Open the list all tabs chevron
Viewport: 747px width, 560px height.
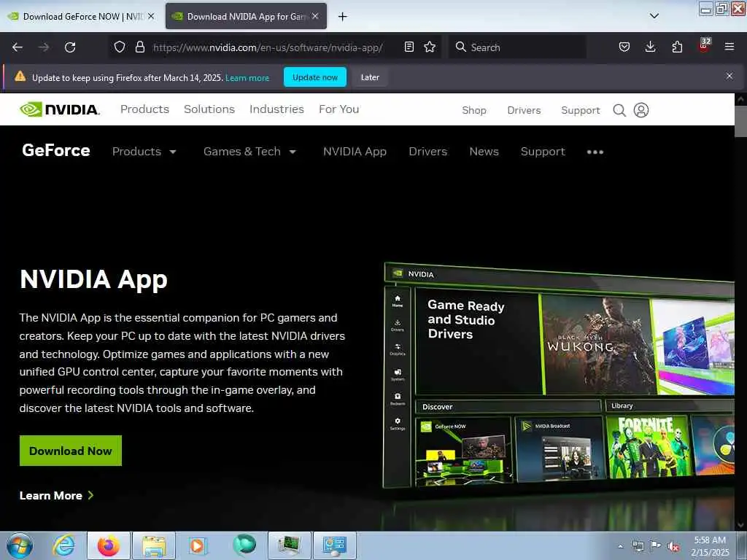tap(654, 16)
